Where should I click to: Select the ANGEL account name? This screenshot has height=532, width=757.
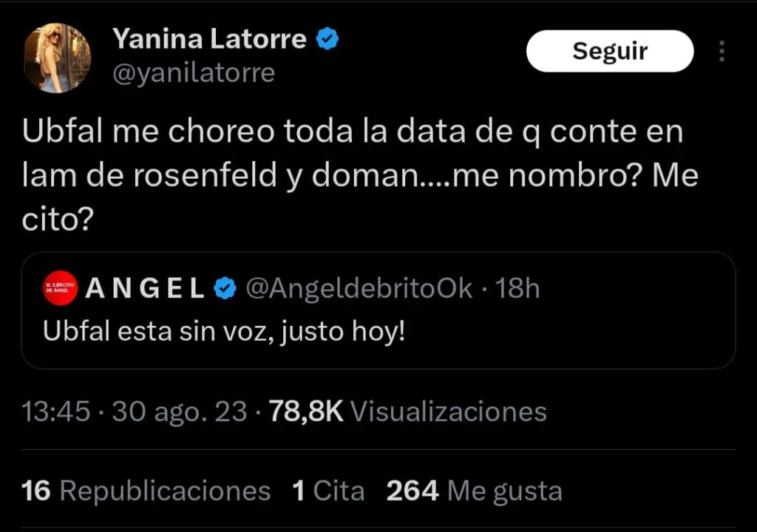point(145,289)
